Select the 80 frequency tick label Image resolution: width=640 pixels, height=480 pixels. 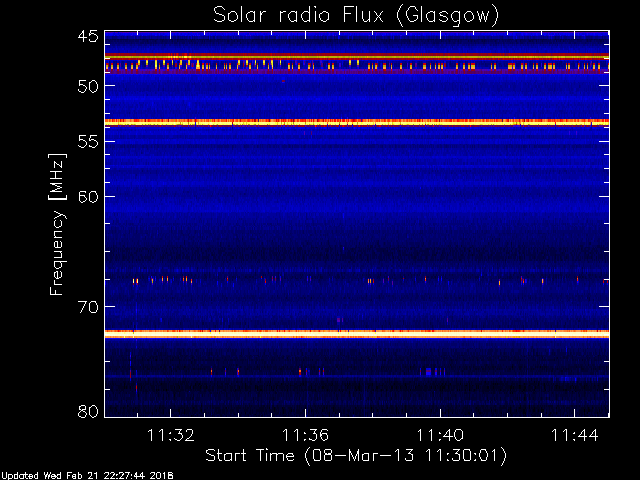(x=88, y=411)
